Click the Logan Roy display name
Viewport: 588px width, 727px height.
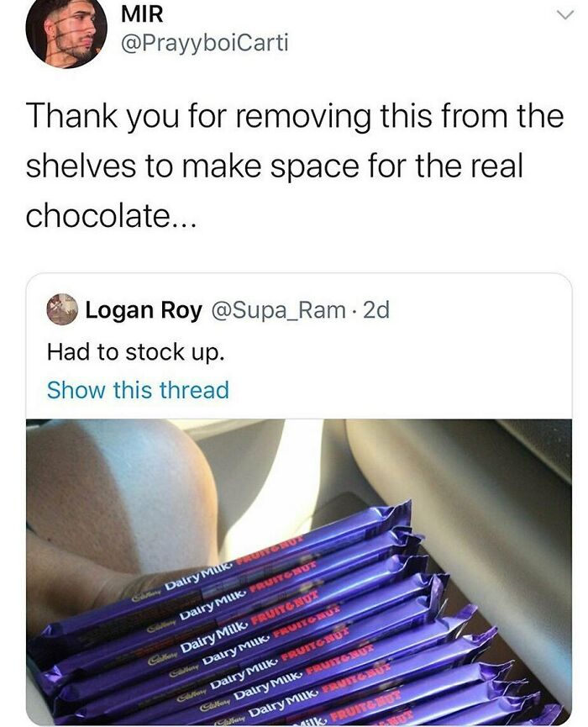tap(144, 310)
